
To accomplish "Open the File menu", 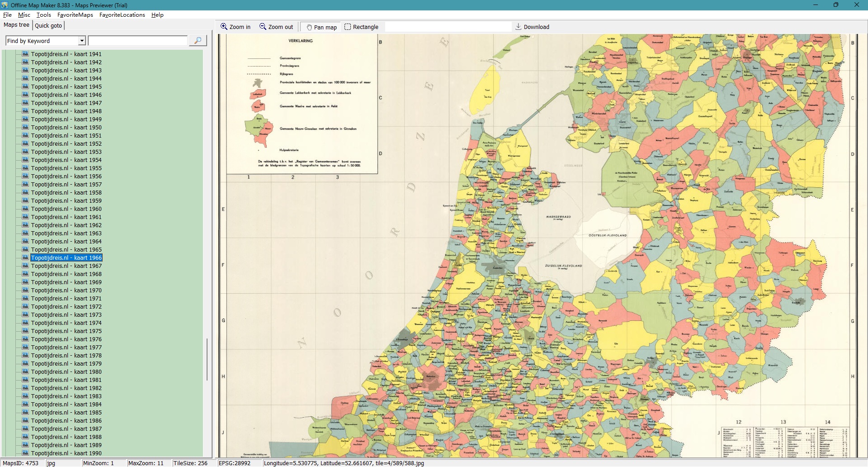I will (x=7, y=15).
